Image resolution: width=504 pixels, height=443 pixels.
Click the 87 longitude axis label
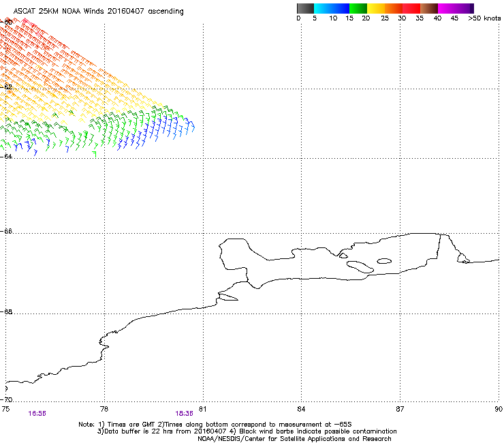pos(400,409)
